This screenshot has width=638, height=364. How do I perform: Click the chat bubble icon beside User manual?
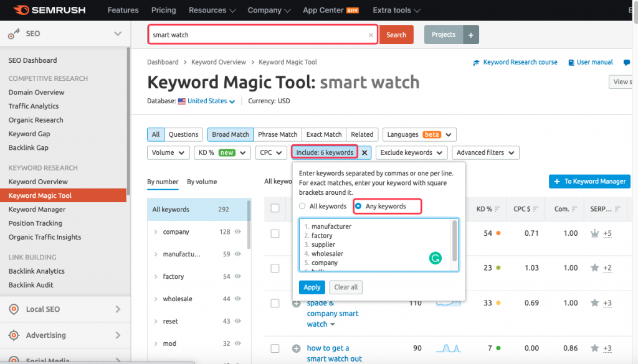pos(627,63)
